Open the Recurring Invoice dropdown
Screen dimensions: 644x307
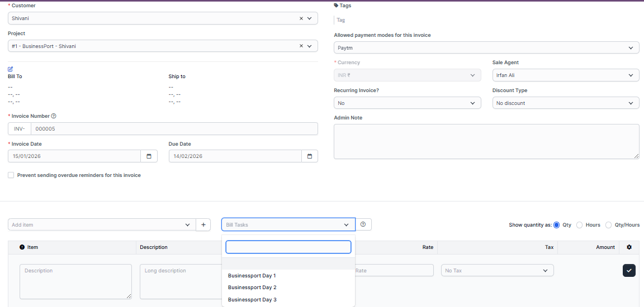click(x=407, y=103)
